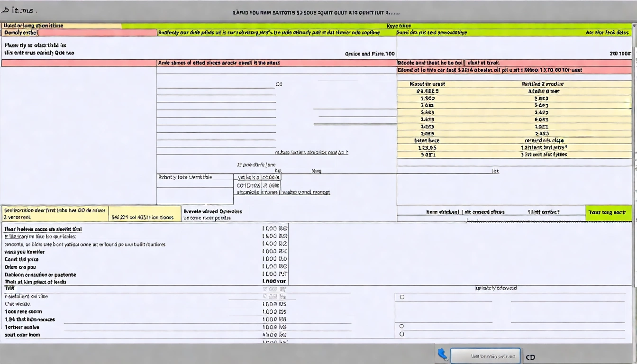Click the "Cant thd yhice" row label
Screen dimensions: 637x364
[22, 259]
